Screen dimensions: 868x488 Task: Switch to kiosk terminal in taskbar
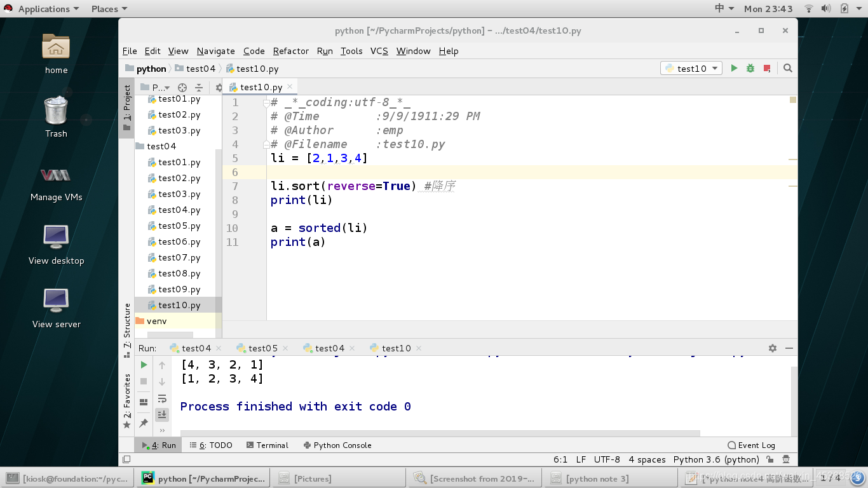pos(69,478)
